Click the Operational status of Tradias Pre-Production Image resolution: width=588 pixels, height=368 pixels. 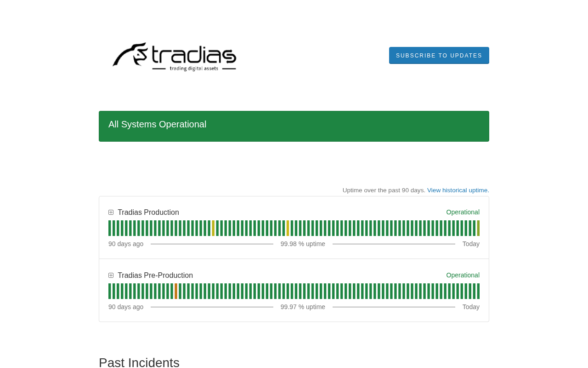click(x=463, y=275)
